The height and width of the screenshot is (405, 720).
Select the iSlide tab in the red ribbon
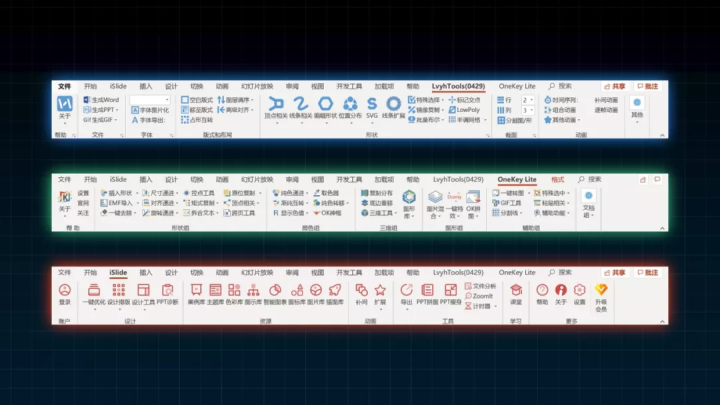(x=118, y=273)
